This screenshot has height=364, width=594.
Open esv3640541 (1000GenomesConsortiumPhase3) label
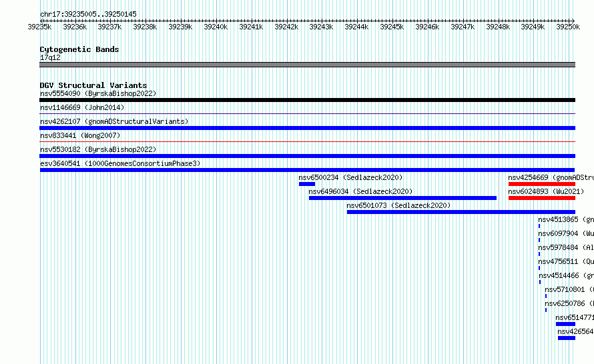pos(120,163)
